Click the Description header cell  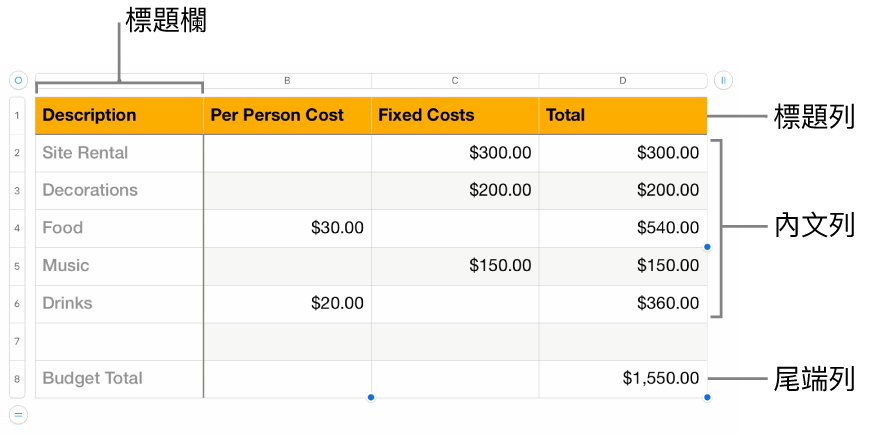119,116
